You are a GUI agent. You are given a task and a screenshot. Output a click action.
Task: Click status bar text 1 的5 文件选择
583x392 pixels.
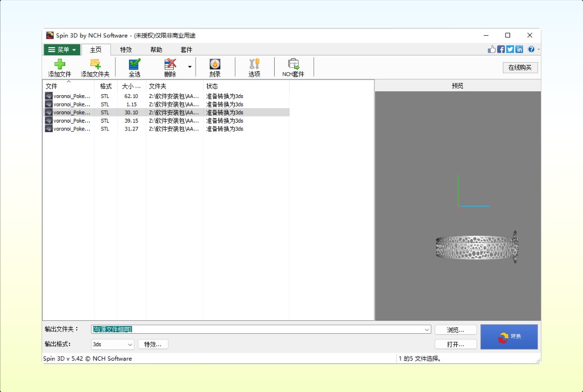tap(420, 358)
